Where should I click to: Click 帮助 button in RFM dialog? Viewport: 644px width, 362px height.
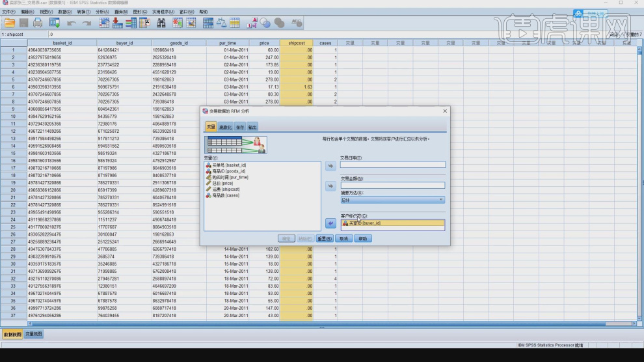click(x=363, y=239)
